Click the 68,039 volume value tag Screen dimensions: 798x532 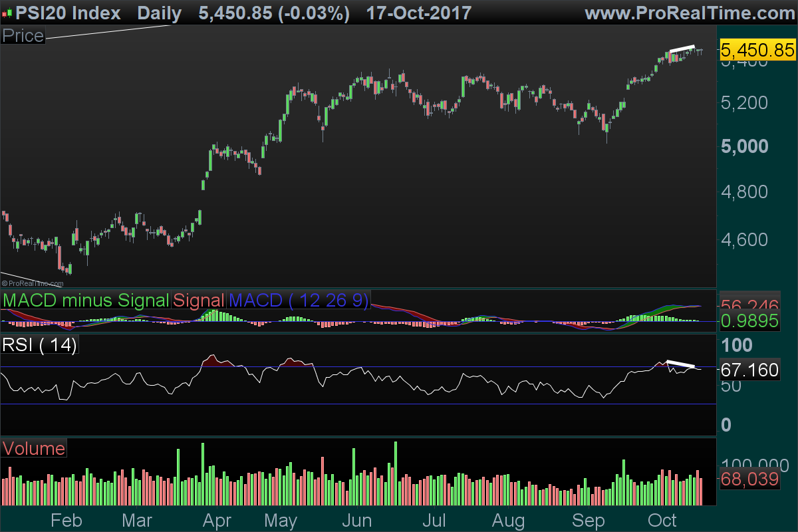(x=750, y=479)
